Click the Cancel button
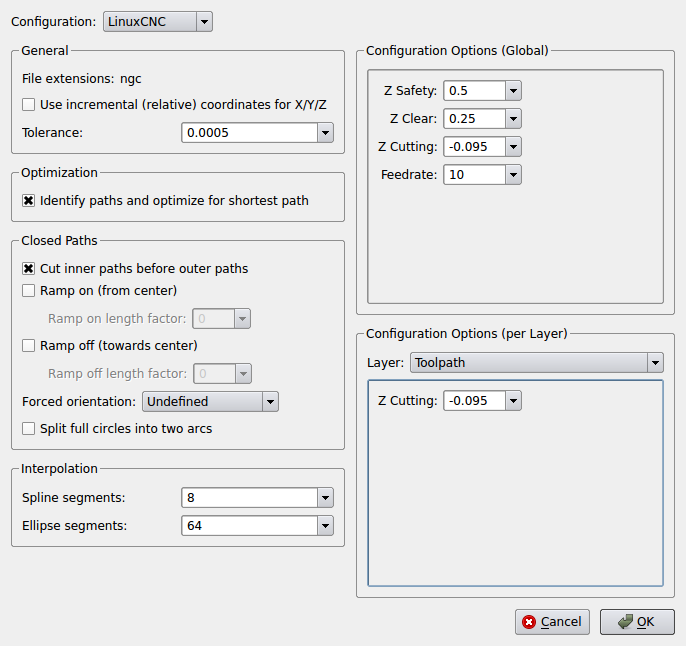The width and height of the screenshot is (686, 646). pos(553,622)
